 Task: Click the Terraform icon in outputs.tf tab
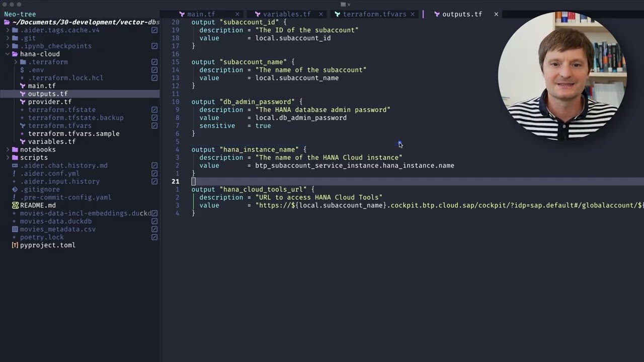(x=437, y=14)
